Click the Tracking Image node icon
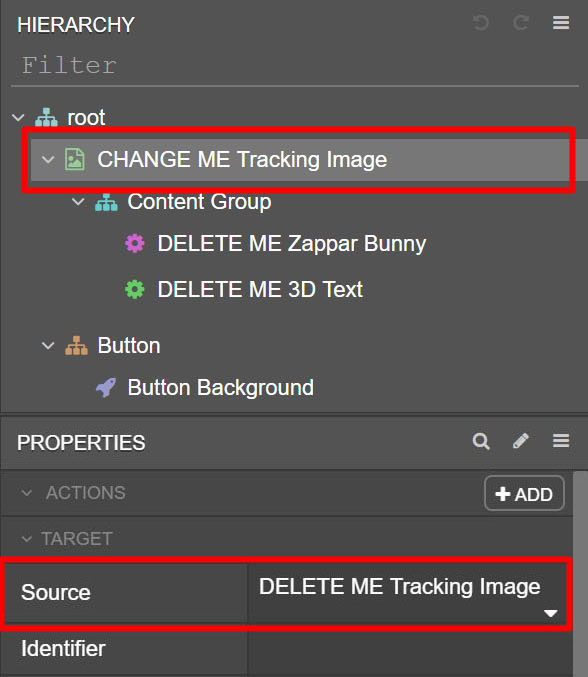588x677 pixels. click(75, 159)
